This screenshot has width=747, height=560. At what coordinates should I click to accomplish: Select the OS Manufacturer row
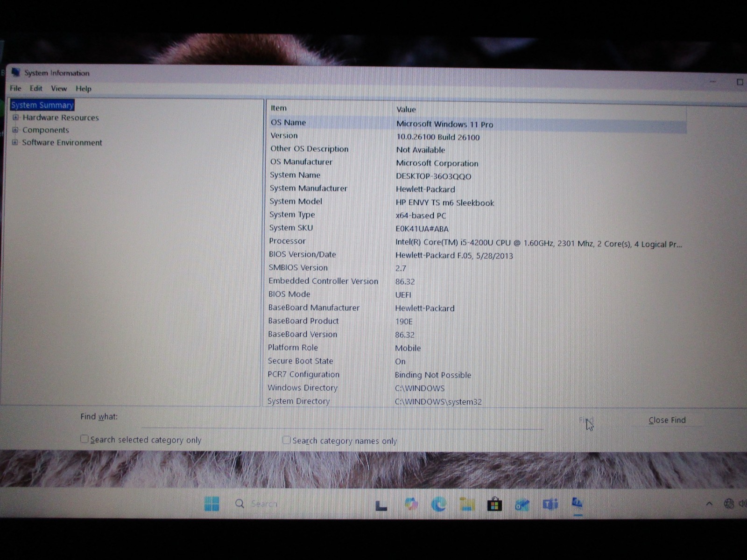click(477, 162)
